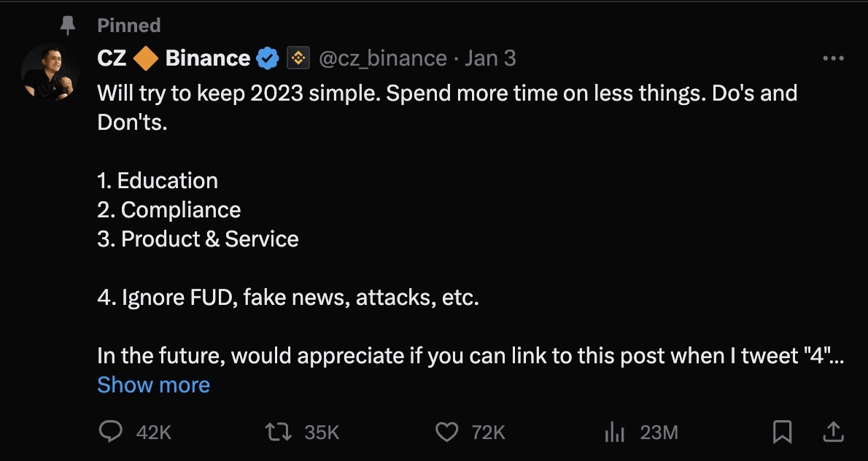Screen dimensions: 868x461
Task: Like the tweet with the heart icon
Action: coord(446,433)
